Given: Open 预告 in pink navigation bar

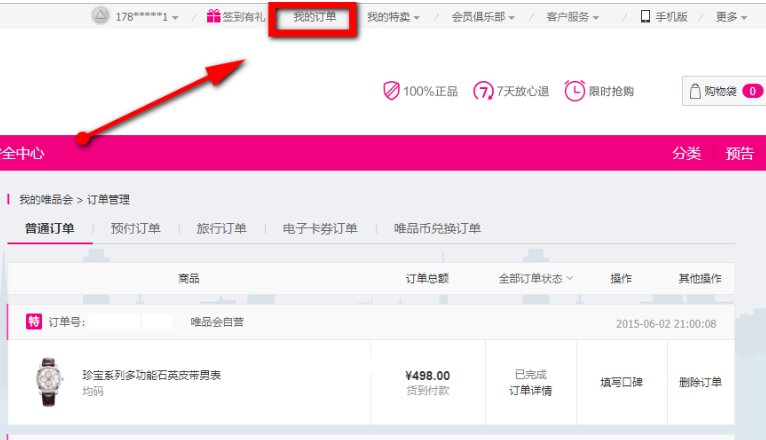Looking at the screenshot, I should pyautogui.click(x=740, y=153).
